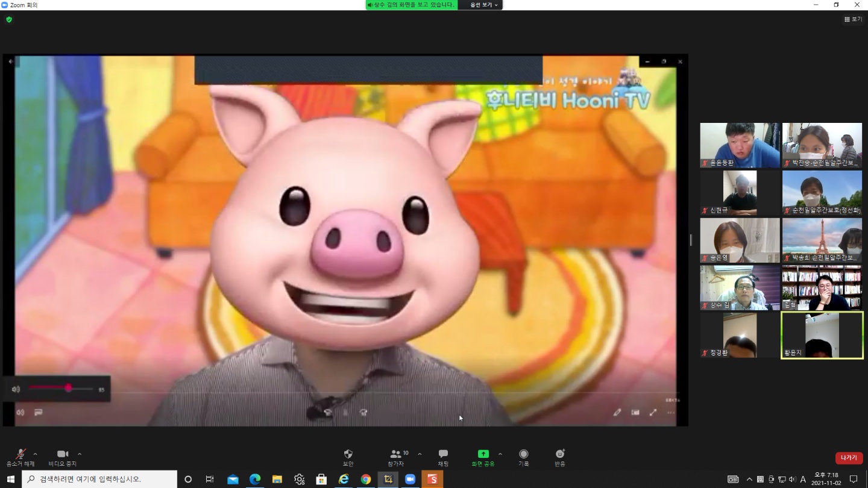868x488 pixels.
Task: Open the 참가자 participants panel
Action: 397,457
